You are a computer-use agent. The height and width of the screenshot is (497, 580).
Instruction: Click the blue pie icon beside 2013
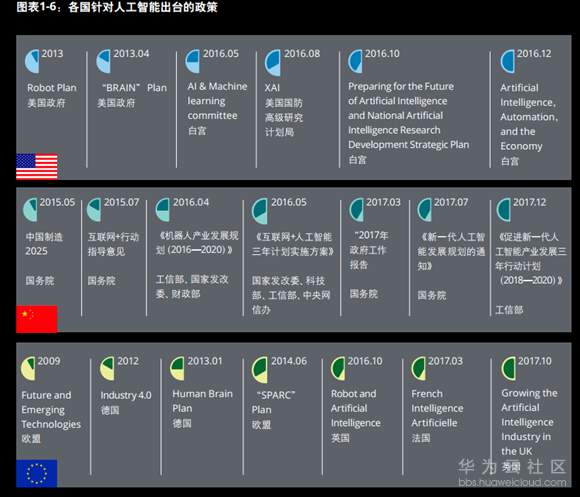pos(32,61)
